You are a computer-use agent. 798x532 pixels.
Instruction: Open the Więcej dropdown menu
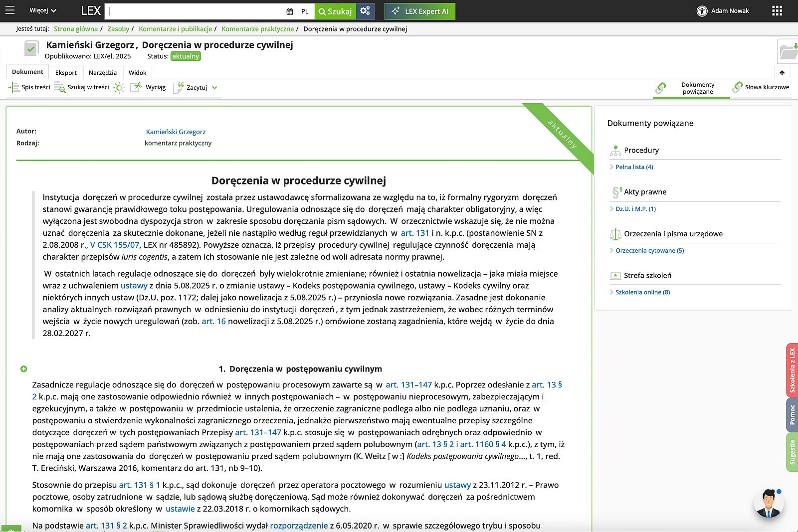[x=42, y=10]
